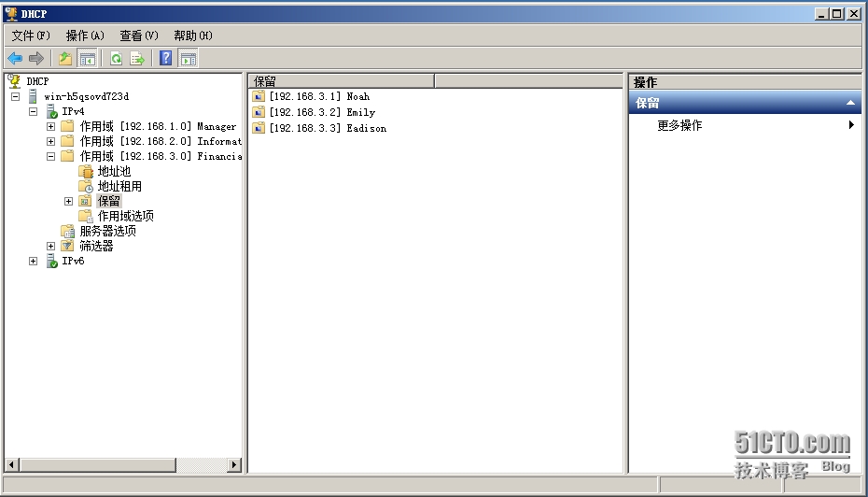Click the Export list toolbar icon
Image resolution: width=868 pixels, height=497 pixels.
click(x=136, y=58)
